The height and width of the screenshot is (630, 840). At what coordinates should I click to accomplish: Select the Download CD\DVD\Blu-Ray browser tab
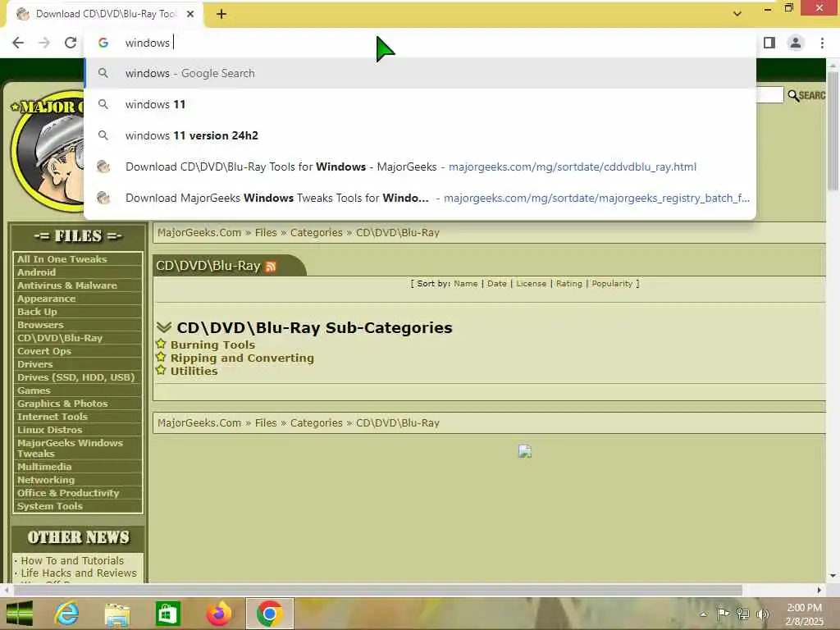(x=104, y=14)
